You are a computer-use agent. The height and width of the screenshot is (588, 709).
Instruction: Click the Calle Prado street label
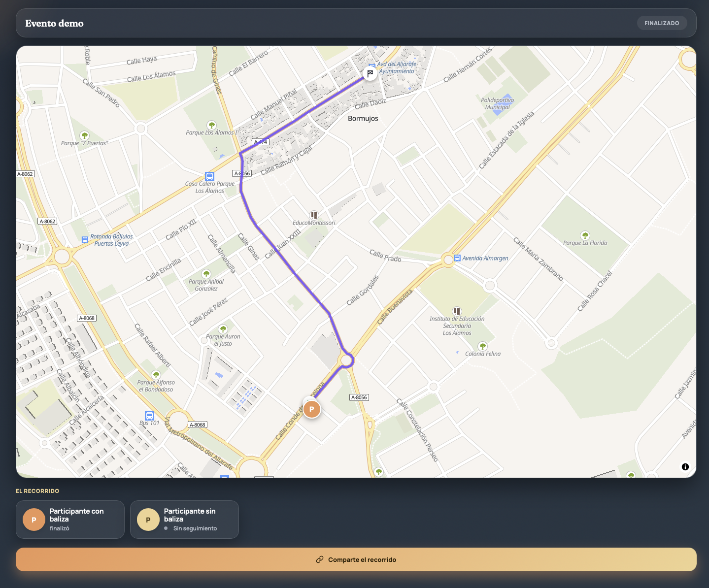tap(385, 256)
